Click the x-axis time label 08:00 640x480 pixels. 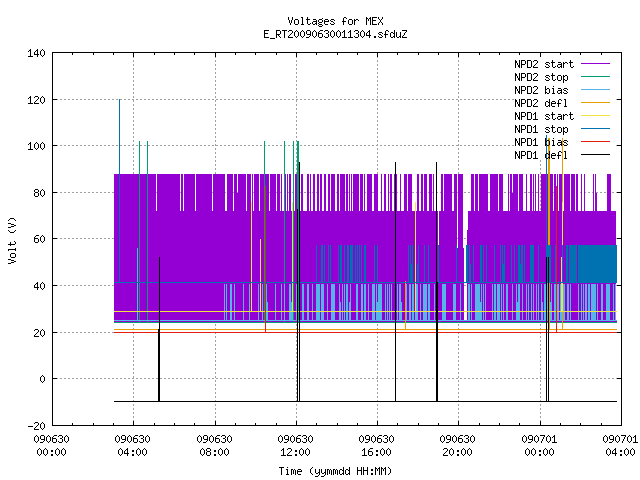214,453
